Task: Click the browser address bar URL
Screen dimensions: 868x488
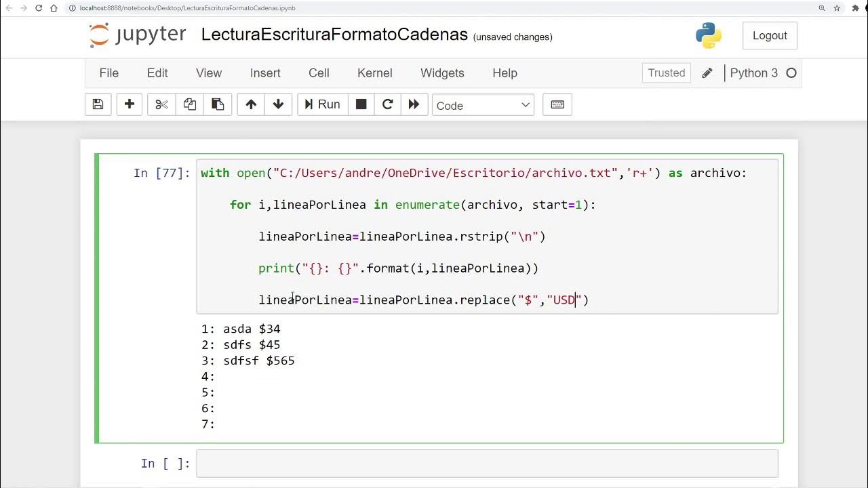Action: (x=187, y=8)
